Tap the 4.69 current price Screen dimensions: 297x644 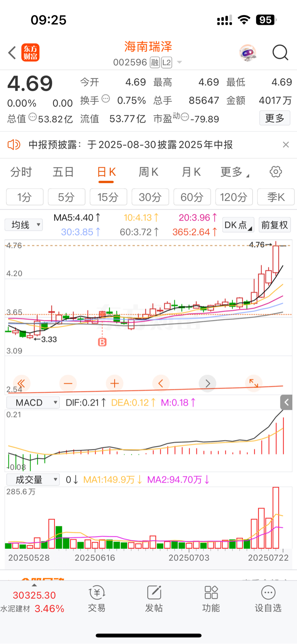30,84
